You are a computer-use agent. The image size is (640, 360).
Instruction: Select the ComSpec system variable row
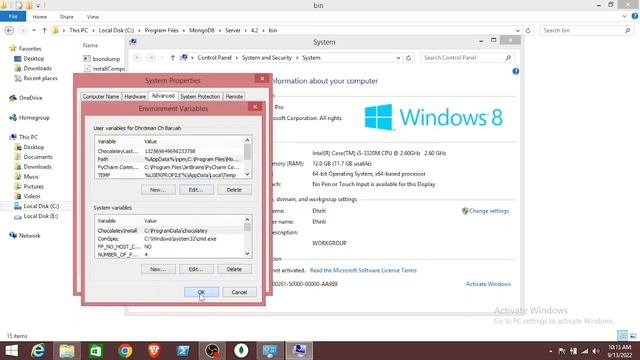169,239
